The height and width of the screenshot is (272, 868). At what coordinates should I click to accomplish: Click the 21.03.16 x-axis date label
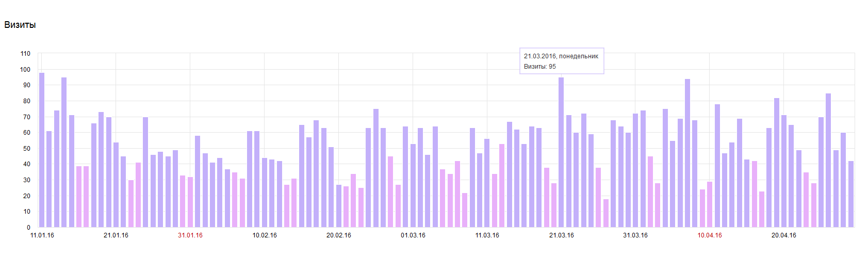click(x=561, y=235)
